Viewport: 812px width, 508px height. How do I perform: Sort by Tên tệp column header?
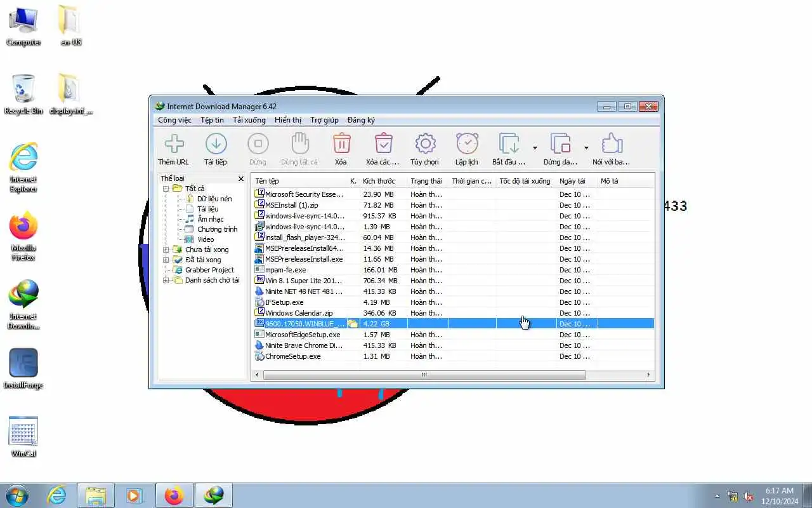pyautogui.click(x=299, y=181)
